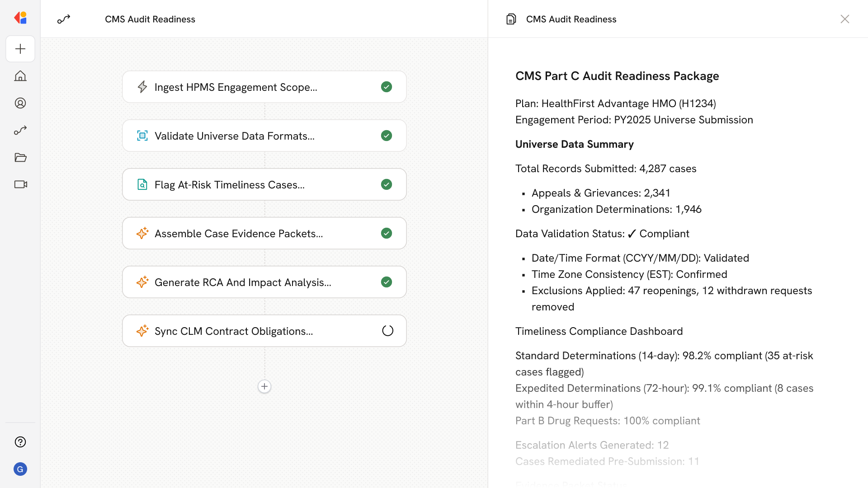This screenshot has height=488, width=868.
Task: Click the CMS Audit Readiness workflow title
Action: (150, 19)
